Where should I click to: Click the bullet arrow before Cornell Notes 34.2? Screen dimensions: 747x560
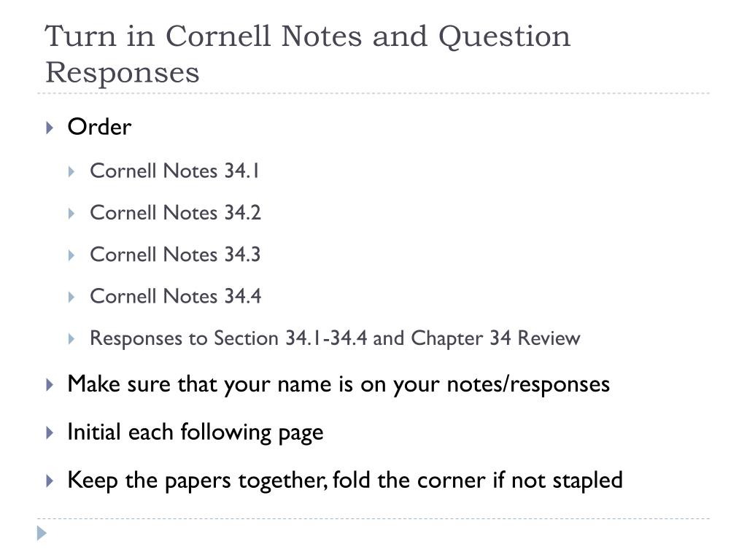[x=71, y=214]
